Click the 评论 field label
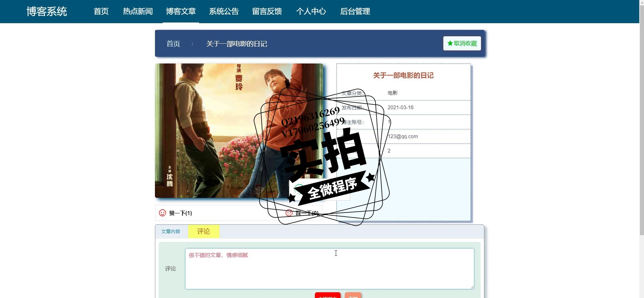This screenshot has height=298, width=644. pyautogui.click(x=170, y=268)
